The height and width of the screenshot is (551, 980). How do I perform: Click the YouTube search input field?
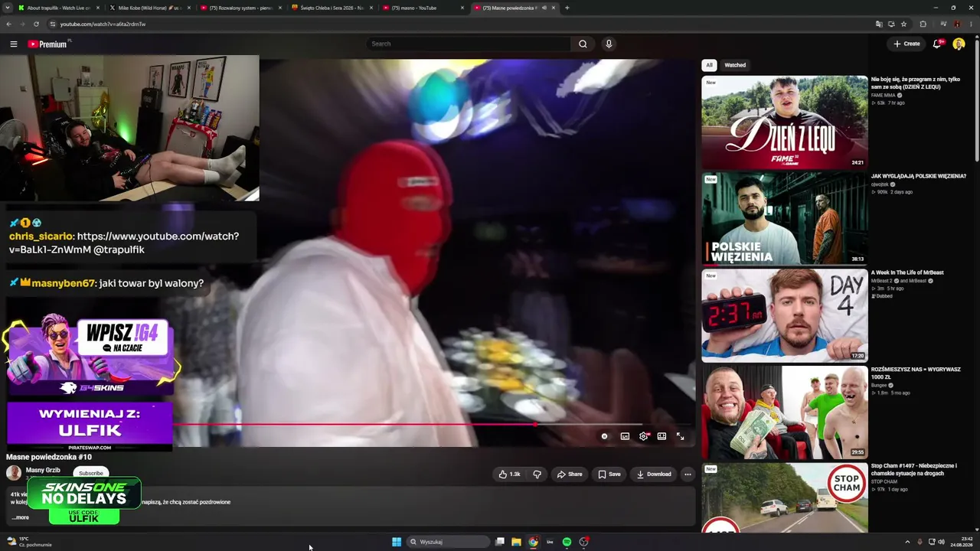(469, 44)
